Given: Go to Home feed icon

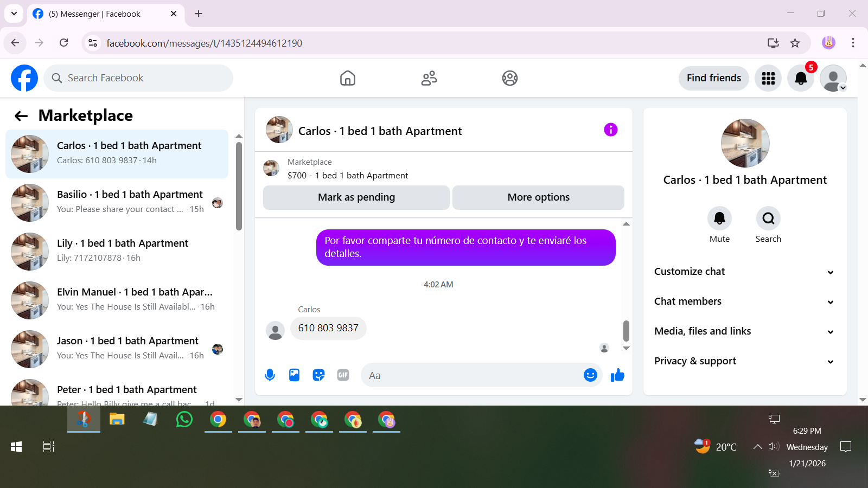Looking at the screenshot, I should (348, 78).
